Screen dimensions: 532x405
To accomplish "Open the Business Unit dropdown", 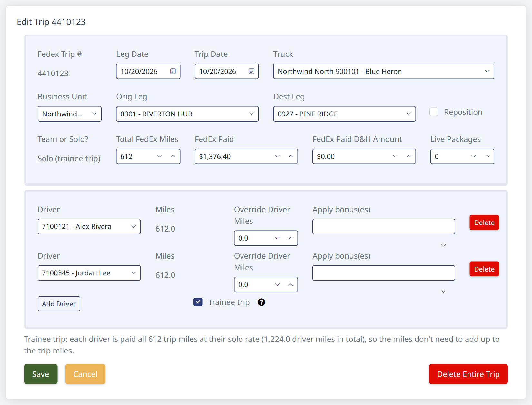I will click(70, 114).
